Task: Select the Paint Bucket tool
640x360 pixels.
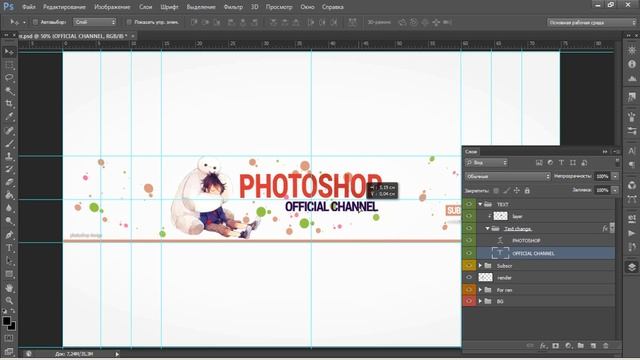Action: 9,196
